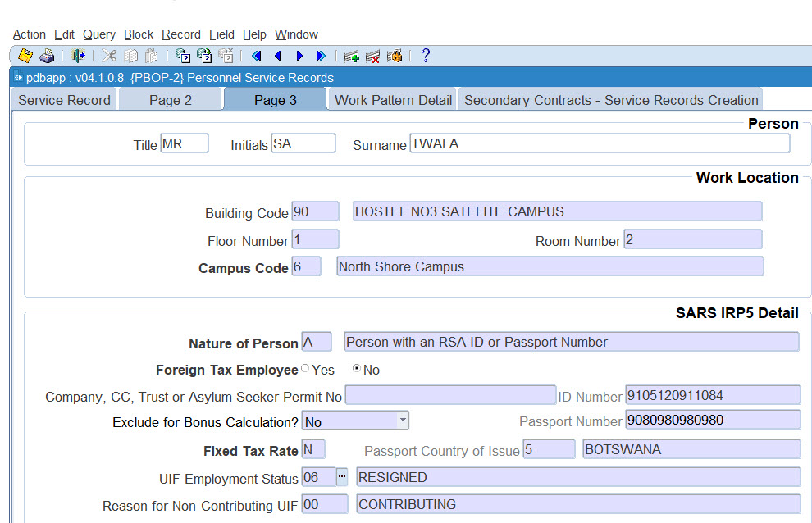812x523 pixels.
Task: Click the Remove Record icon
Action: pyautogui.click(x=373, y=56)
